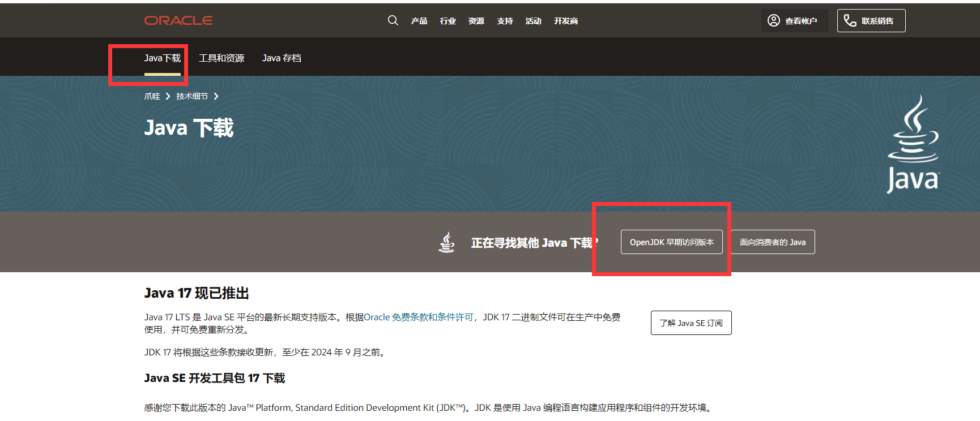Open the 资源 menu
The height and width of the screenshot is (421, 980).
[476, 21]
